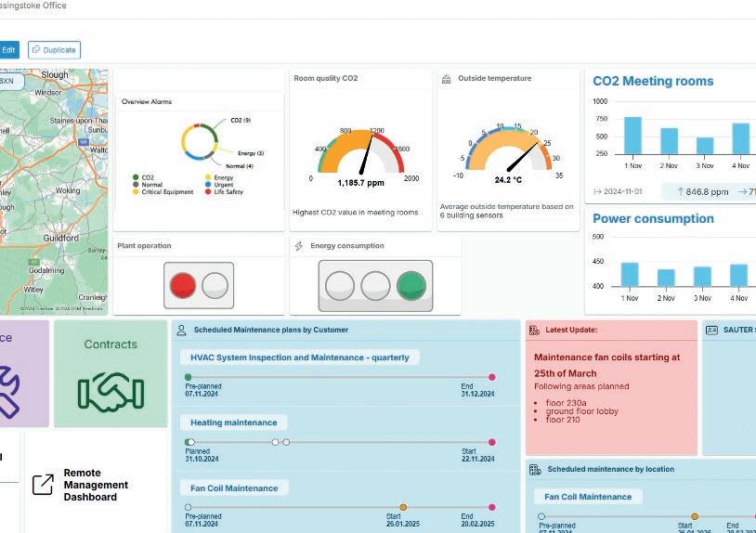
Task: Click the building icon beside Latest Update
Action: pyautogui.click(x=534, y=331)
